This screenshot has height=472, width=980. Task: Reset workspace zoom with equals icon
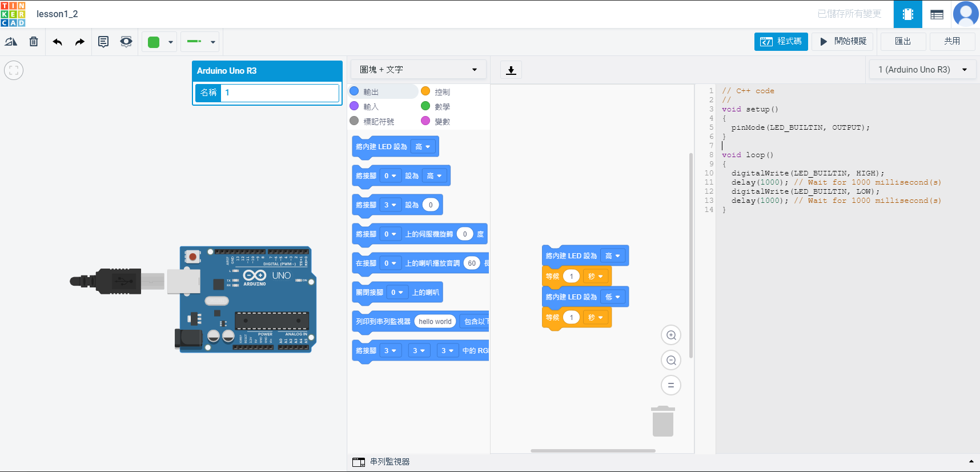671,385
